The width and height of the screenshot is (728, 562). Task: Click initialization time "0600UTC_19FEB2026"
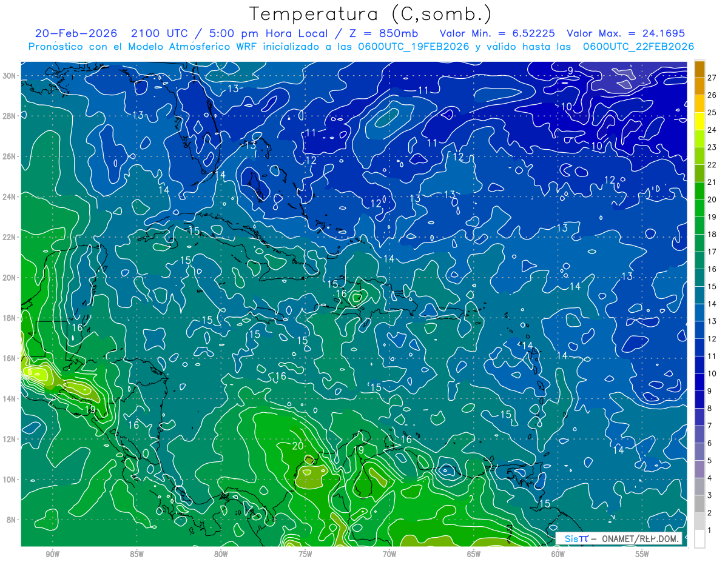[x=413, y=47]
